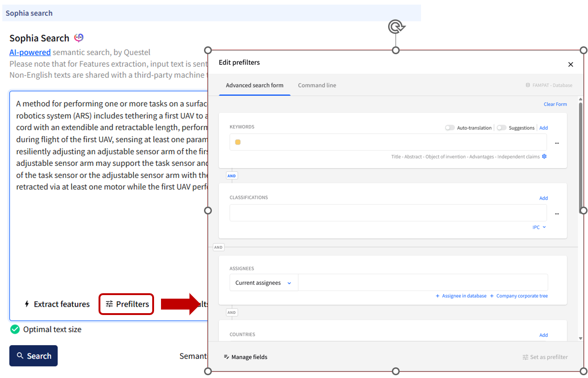588x378 pixels.
Task: Click the Set as prefilter button
Action: [545, 357]
